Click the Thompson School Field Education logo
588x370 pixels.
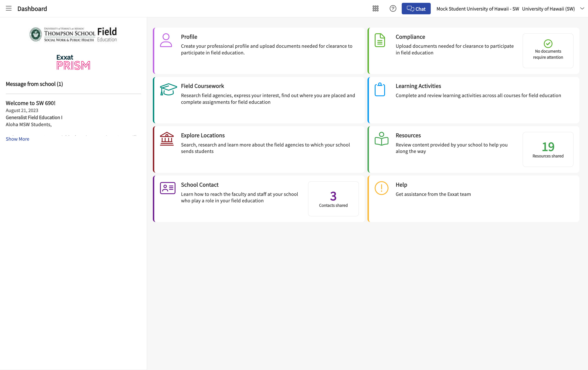coord(73,34)
